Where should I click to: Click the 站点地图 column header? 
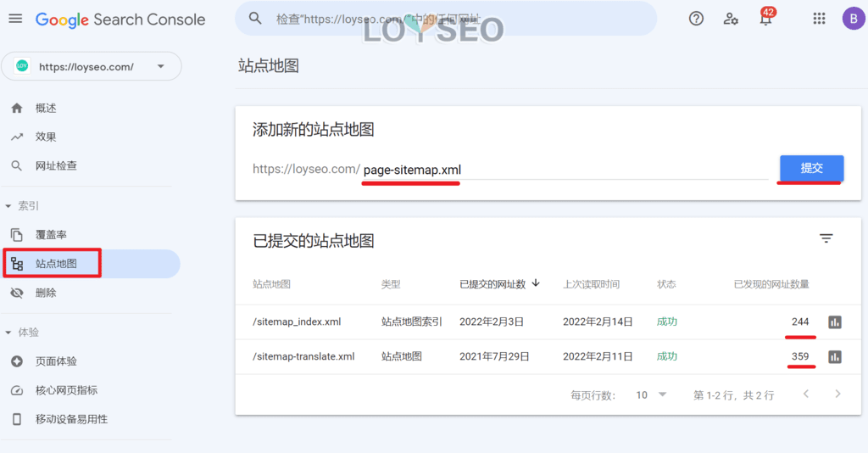(271, 284)
